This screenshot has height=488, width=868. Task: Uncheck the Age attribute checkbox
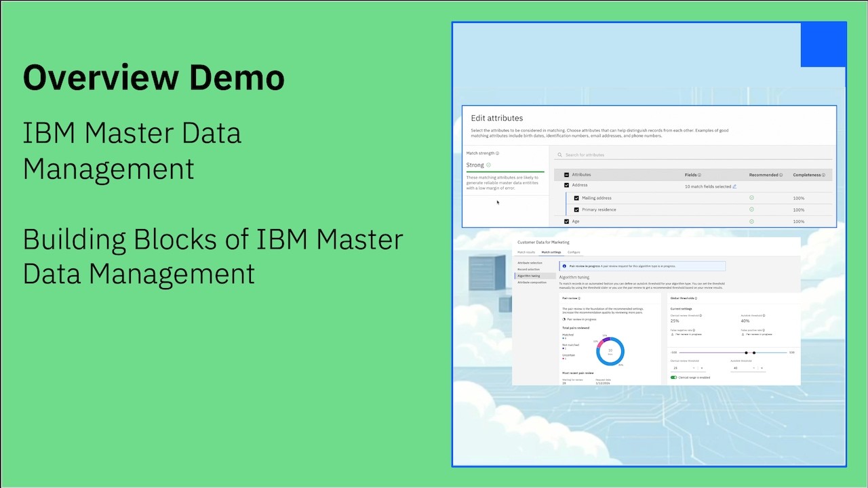pos(567,221)
